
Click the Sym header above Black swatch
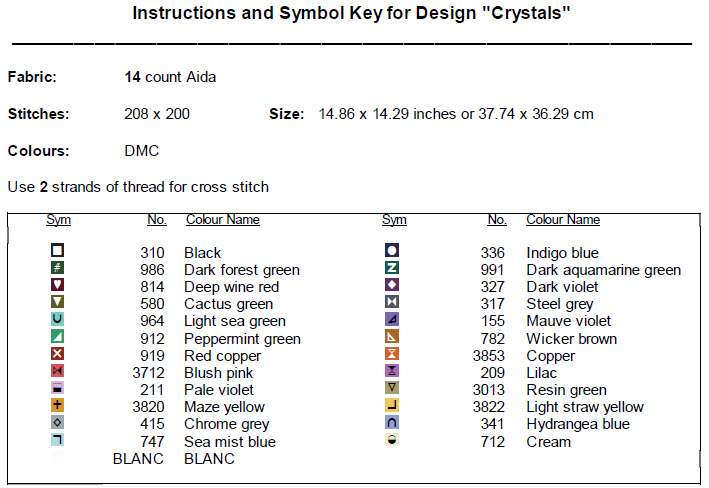pyautogui.click(x=58, y=220)
